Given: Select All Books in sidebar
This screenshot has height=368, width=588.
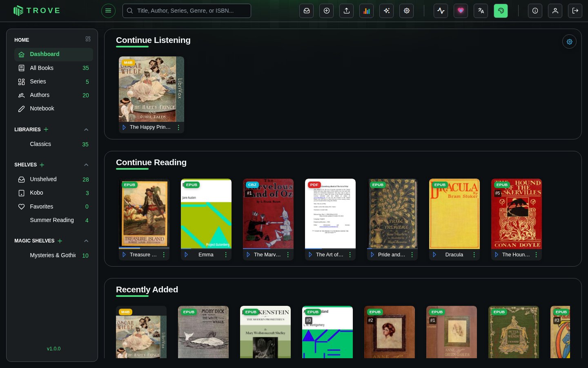Looking at the screenshot, I should click(x=53, y=68).
